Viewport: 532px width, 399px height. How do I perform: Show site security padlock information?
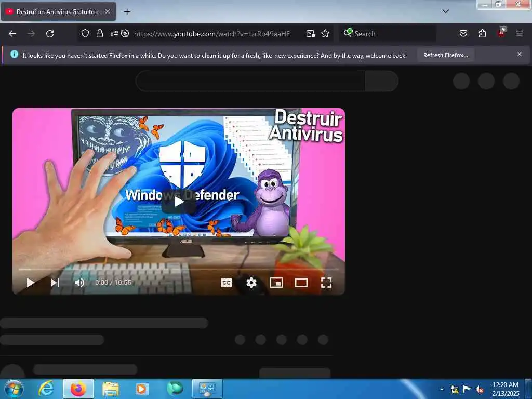(99, 34)
